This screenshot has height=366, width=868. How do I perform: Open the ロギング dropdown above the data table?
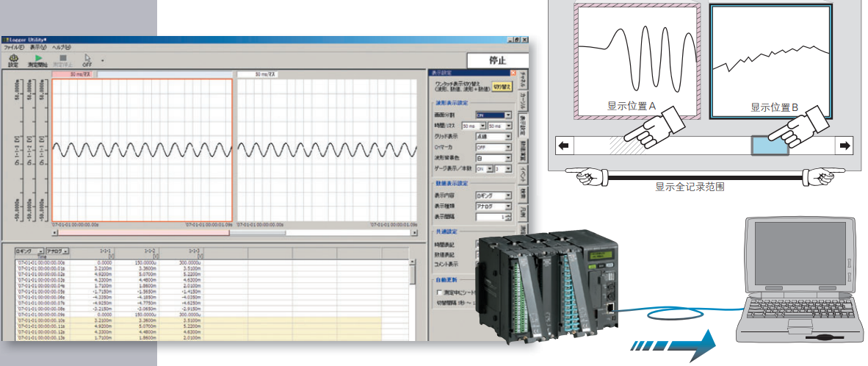29,251
